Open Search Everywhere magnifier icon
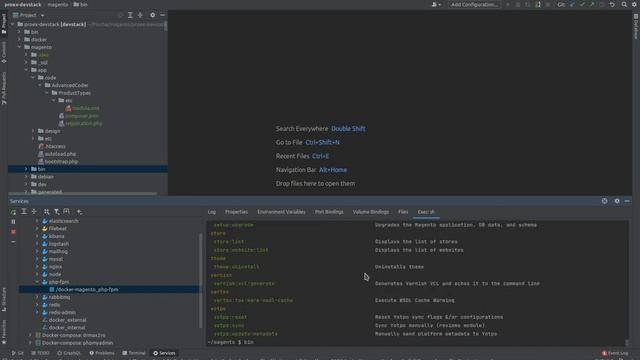 (x=624, y=4)
